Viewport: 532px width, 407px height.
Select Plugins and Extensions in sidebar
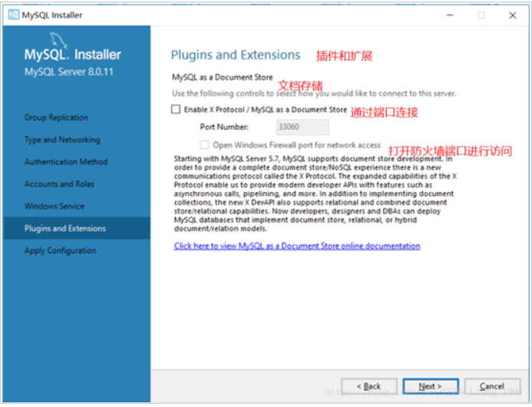pos(77,228)
